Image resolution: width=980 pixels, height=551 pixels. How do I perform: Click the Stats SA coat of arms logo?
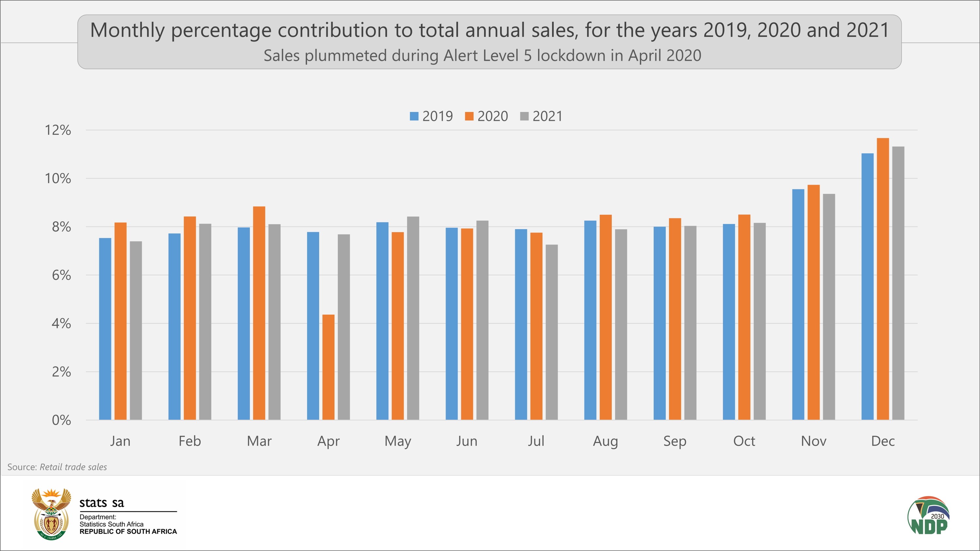(x=51, y=514)
